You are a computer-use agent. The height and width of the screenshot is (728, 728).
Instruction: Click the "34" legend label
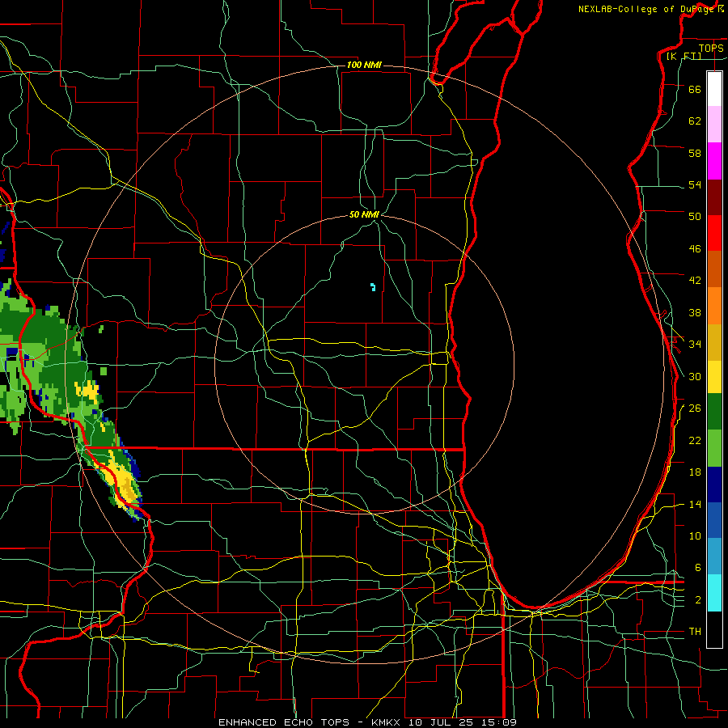click(x=695, y=345)
